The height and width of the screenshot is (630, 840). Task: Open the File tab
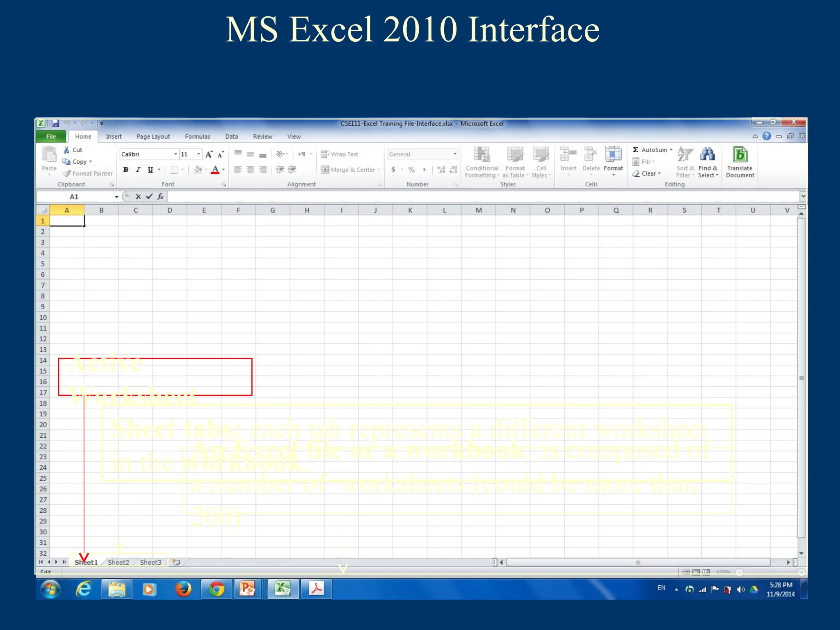51,137
